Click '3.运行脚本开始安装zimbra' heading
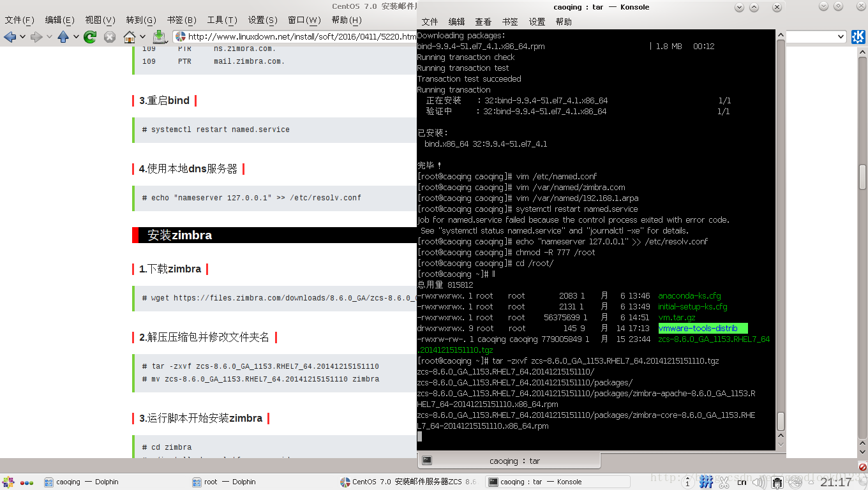Screen dimensions: 868x490 [200, 419]
